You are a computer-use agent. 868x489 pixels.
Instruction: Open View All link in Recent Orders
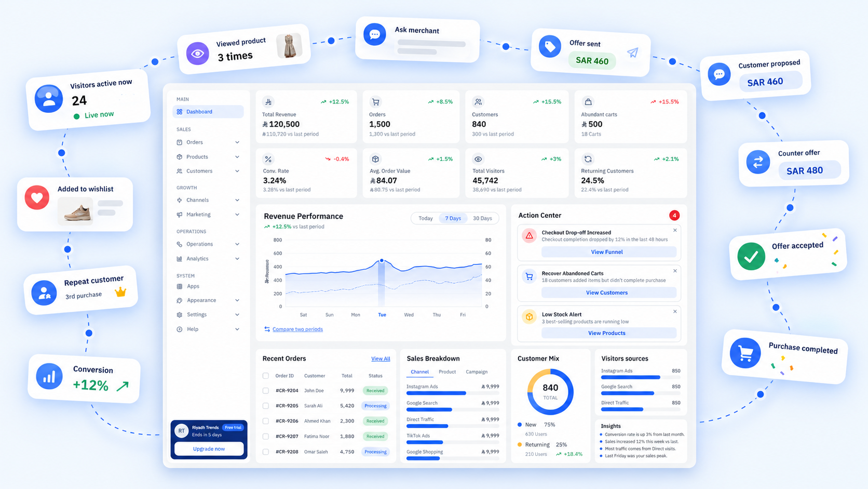tap(381, 359)
